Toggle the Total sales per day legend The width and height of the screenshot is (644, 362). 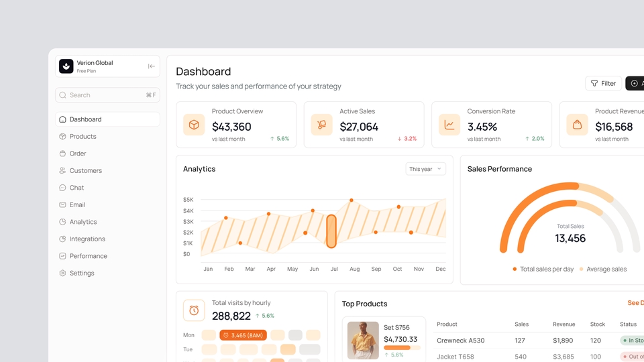click(543, 269)
